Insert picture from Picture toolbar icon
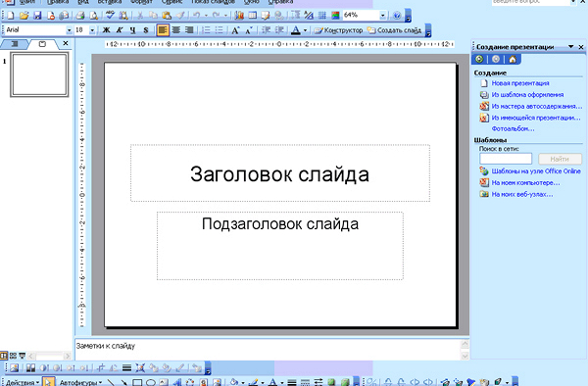The height and width of the screenshot is (386, 588). point(15,368)
